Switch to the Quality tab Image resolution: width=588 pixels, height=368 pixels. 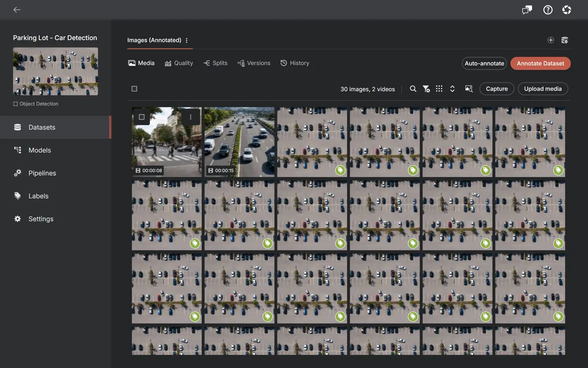[179, 63]
